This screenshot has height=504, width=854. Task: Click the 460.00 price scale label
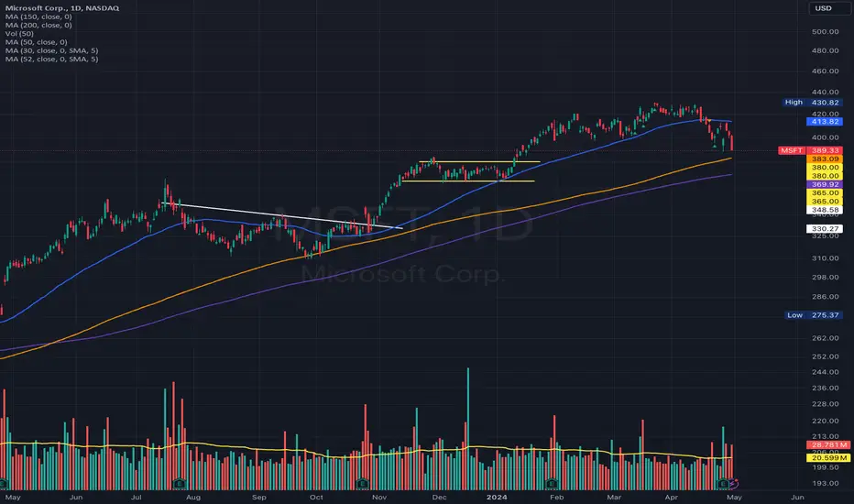click(x=825, y=71)
